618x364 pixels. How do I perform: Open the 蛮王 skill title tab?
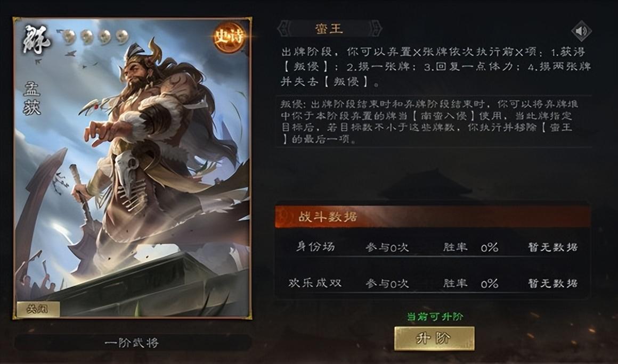(x=329, y=28)
